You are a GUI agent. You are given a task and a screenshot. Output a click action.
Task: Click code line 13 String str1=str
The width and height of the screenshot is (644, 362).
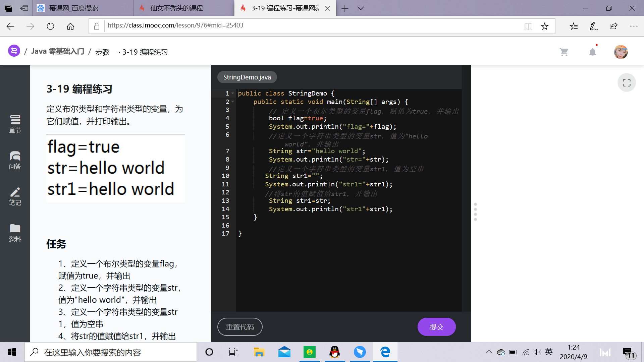point(300,201)
